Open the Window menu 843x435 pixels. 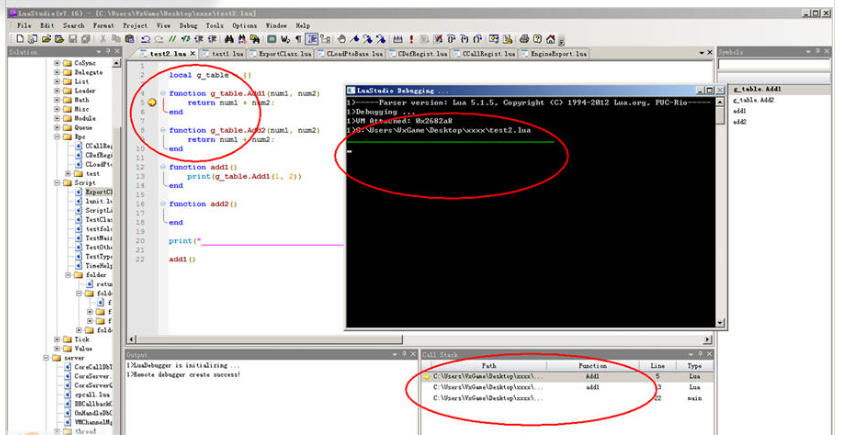[276, 25]
